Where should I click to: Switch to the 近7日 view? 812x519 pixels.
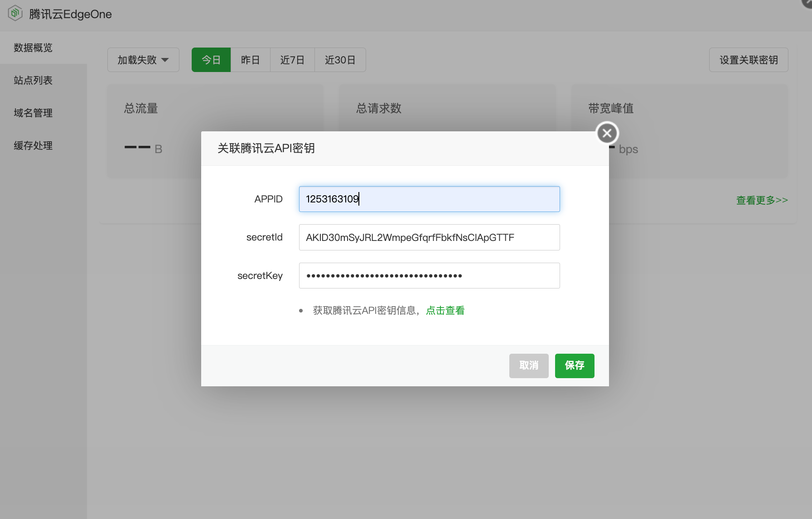click(x=292, y=59)
